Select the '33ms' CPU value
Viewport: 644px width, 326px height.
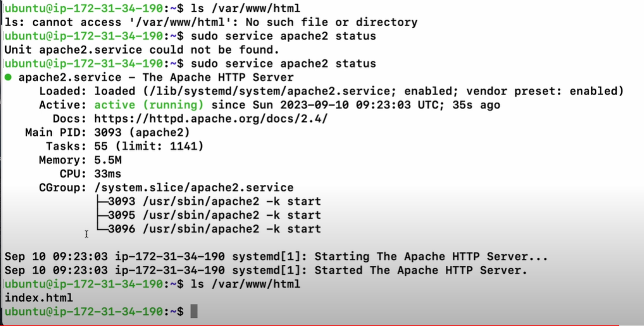click(108, 174)
